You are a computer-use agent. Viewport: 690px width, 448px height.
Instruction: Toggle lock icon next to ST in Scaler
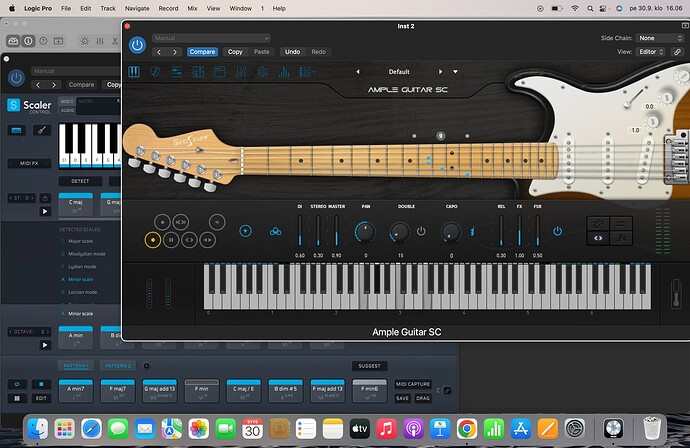click(x=45, y=198)
